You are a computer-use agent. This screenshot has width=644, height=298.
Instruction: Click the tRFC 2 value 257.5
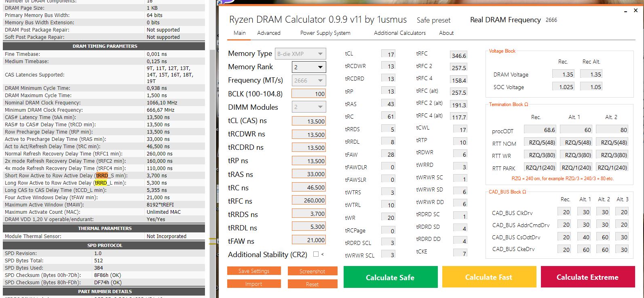point(459,68)
